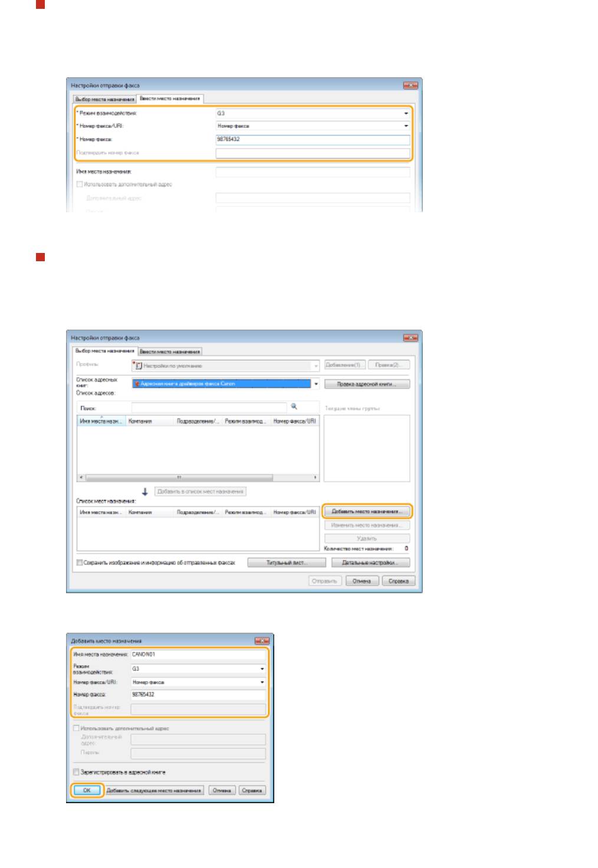Viewport: 598px width, 868px height.
Task: Click Добавить следующее место назначения button
Action: coord(154,790)
